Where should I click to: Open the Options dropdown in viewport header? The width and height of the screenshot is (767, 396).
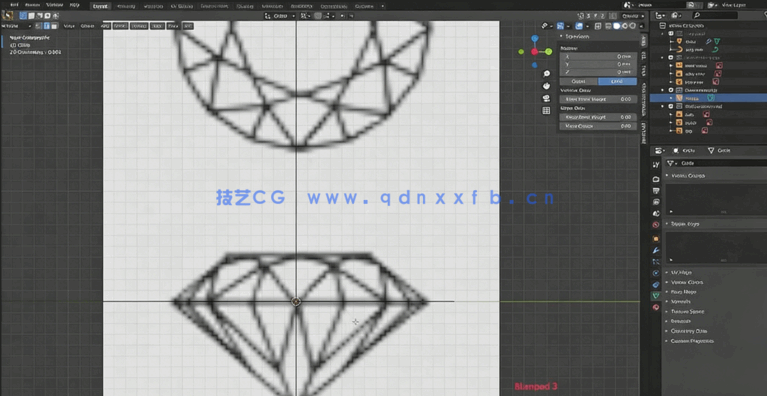point(632,16)
